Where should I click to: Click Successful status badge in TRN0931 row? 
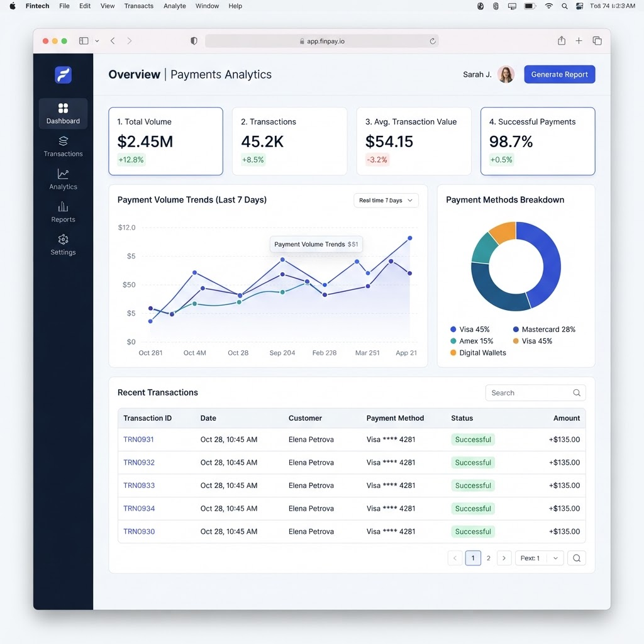pyautogui.click(x=473, y=440)
